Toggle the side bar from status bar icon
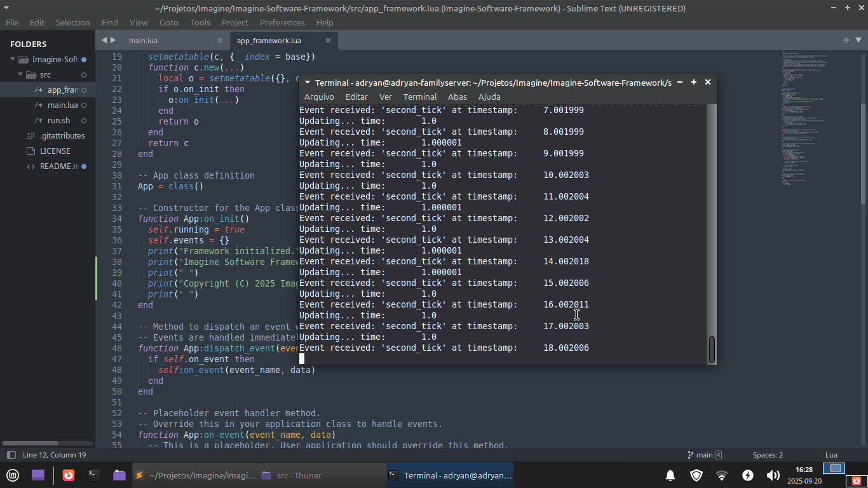Viewport: 868px width, 488px height. [11, 455]
